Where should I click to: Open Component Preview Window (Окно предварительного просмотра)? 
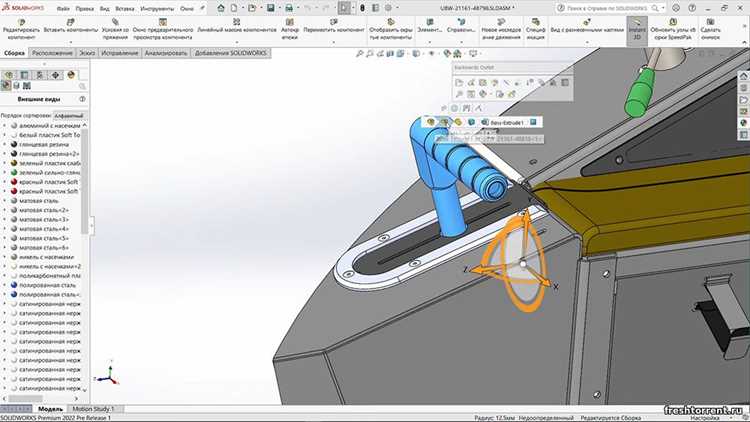click(x=163, y=29)
